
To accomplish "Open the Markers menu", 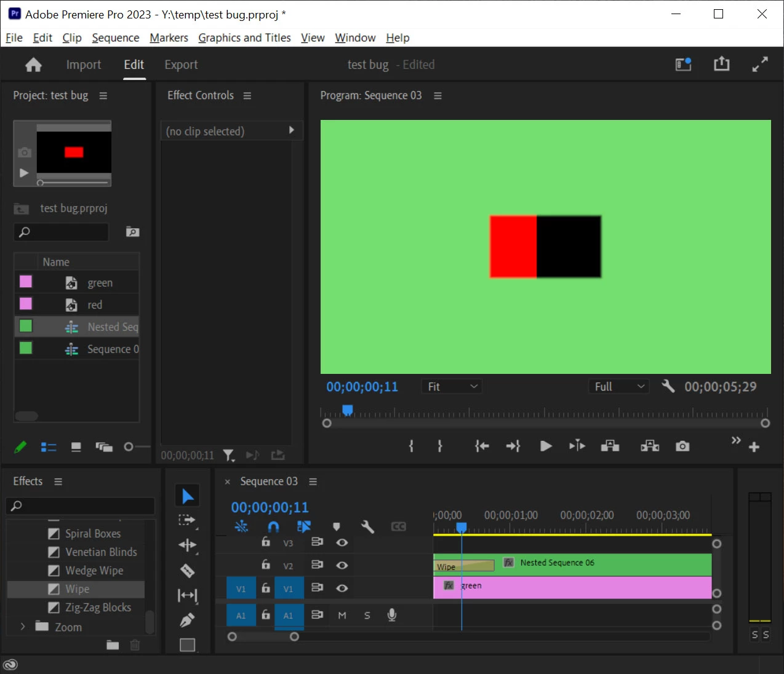I will [169, 38].
